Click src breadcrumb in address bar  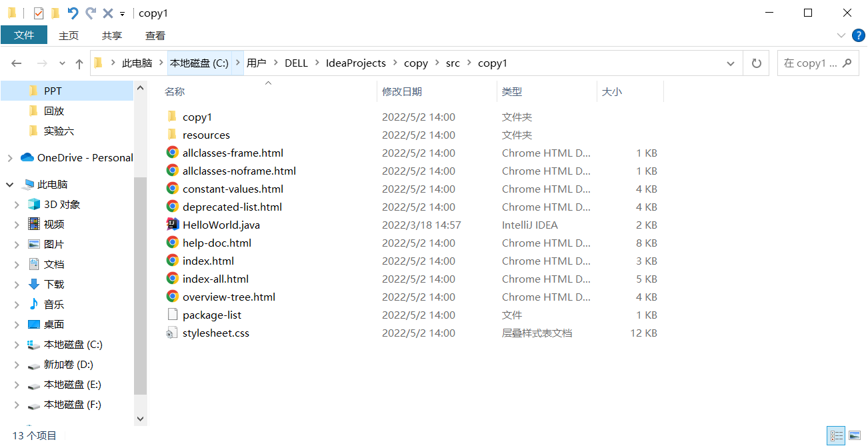453,63
